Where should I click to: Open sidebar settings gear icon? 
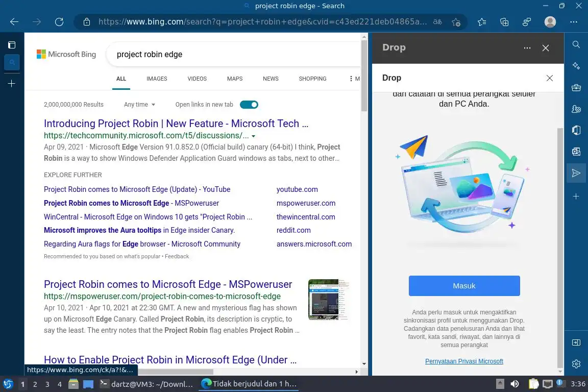tap(576, 364)
